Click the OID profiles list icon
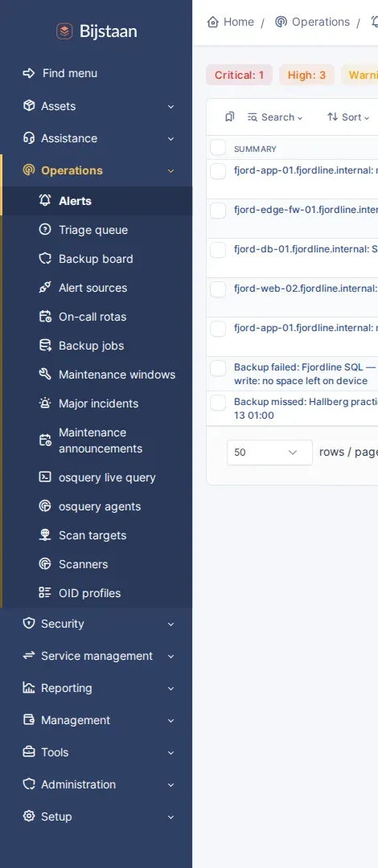Image resolution: width=378 pixels, height=868 pixels. (x=45, y=593)
